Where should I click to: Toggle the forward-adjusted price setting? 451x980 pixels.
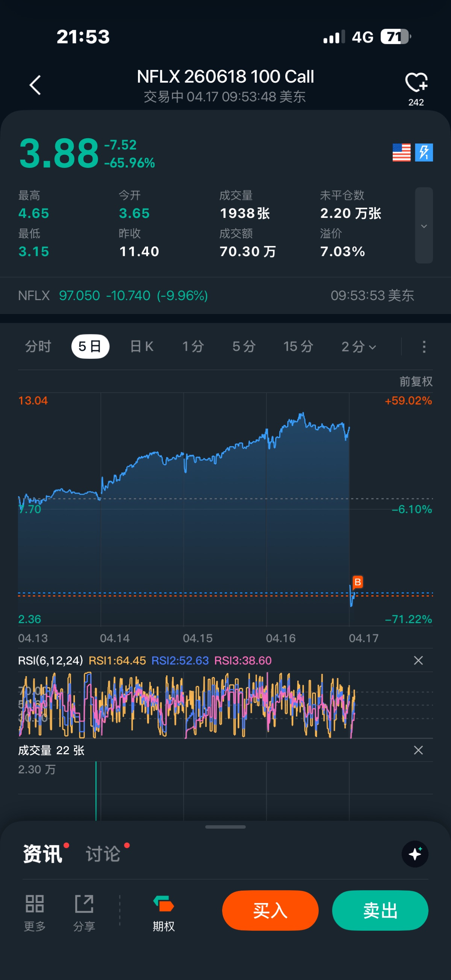(x=416, y=382)
